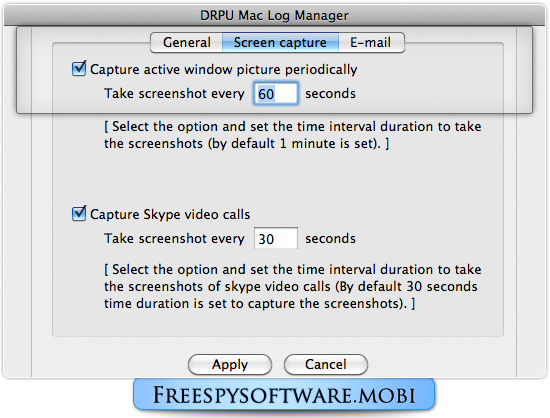Image resolution: width=550 pixels, height=418 pixels.
Task: Select the Screen capture tab
Action: 280,43
